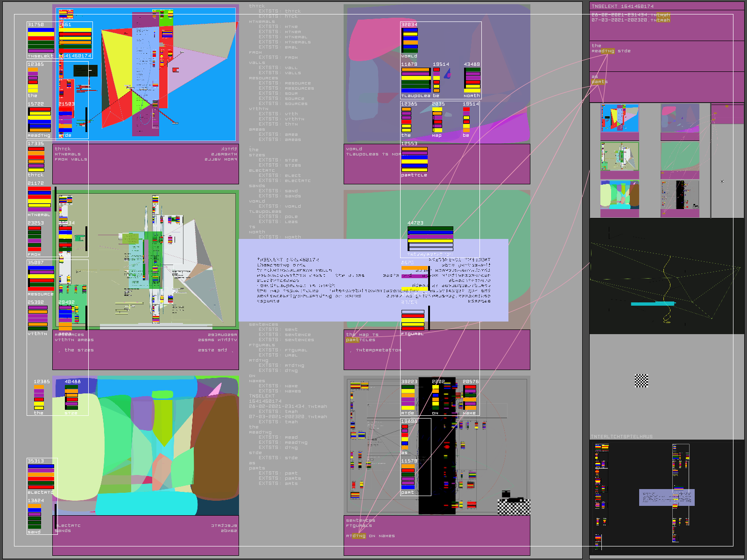This screenshot has height=560, width=747.
Task: Click the 'inselekt' glyph numbered 31750
Action: pos(41,41)
